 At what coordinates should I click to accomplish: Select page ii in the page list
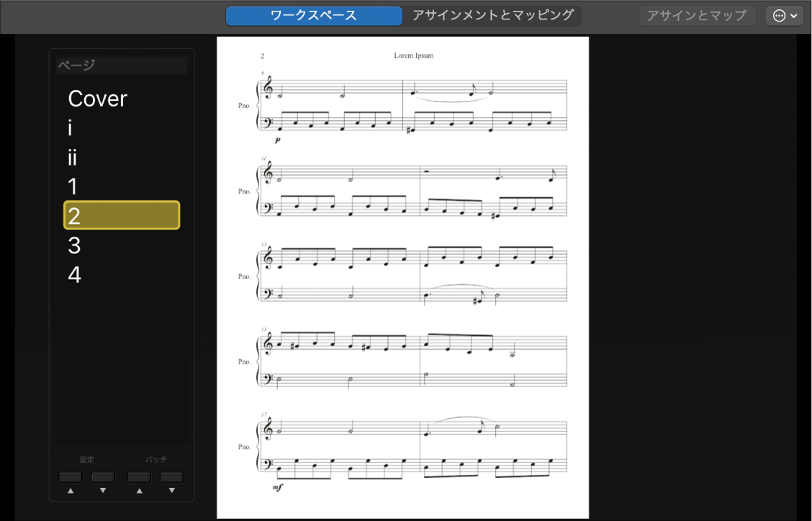coord(73,158)
